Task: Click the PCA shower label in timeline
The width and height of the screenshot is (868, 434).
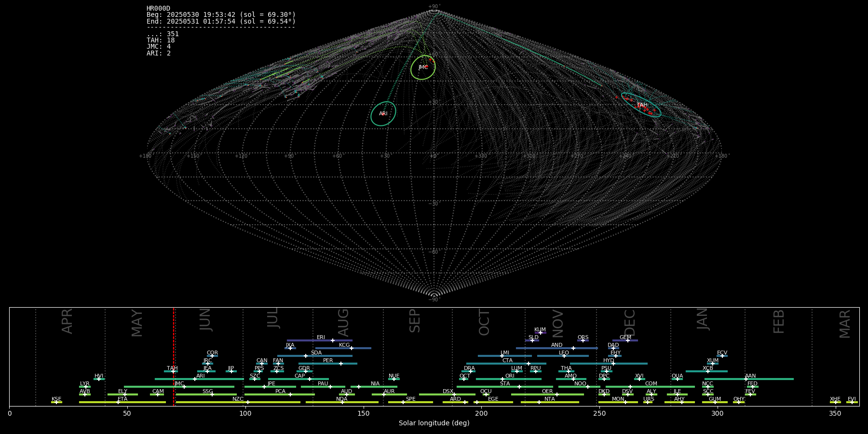Action: point(280,392)
